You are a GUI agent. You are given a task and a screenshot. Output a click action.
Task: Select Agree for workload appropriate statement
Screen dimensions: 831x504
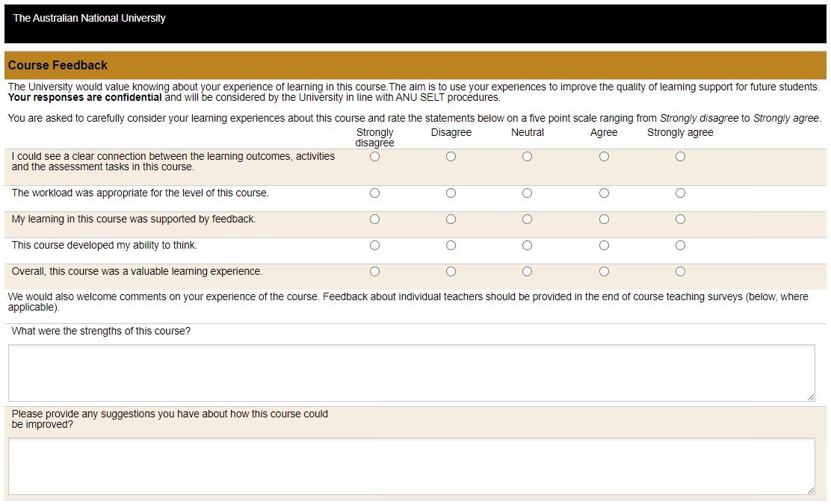(604, 193)
